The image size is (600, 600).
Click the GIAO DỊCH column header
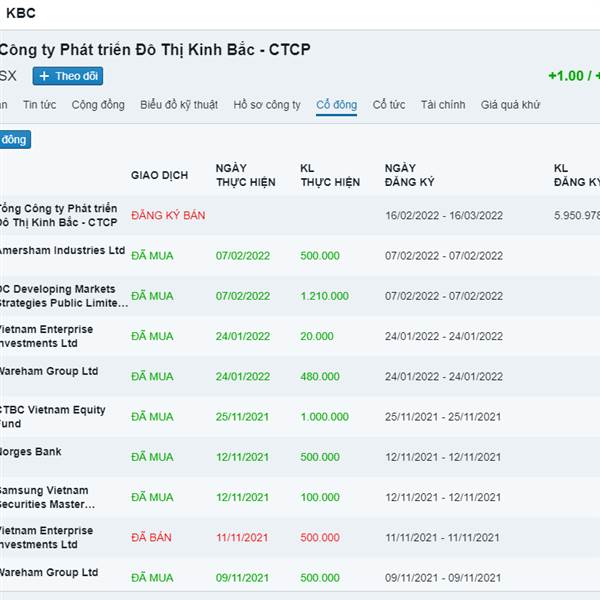point(160,175)
